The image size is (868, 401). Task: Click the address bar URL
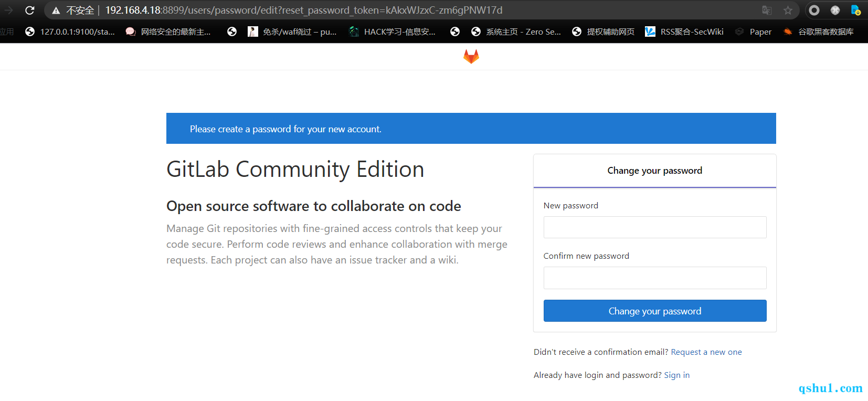(x=304, y=10)
